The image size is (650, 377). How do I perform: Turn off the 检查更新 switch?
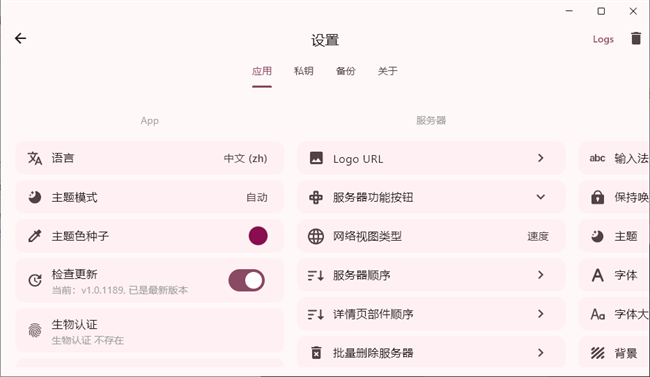pos(247,280)
